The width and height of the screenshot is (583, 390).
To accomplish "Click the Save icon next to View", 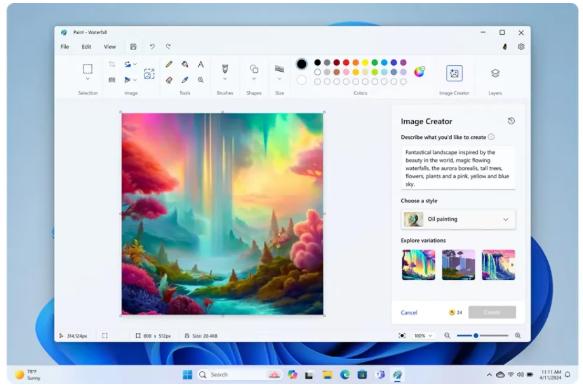I will (x=133, y=46).
